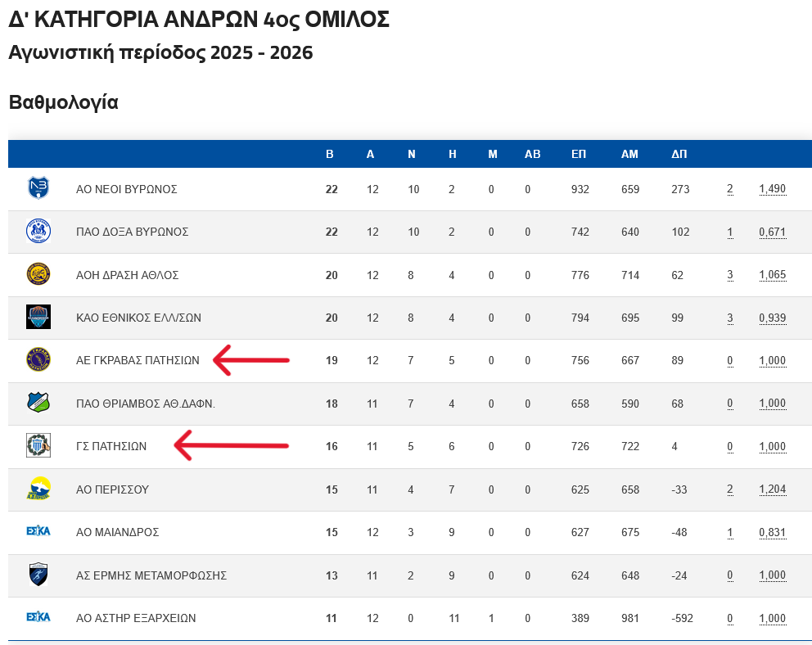The image size is (812, 645).
Task: Click the ΑΕ ΓΚΡΑΒΑΣ ΠΑΤΗΣΙΩΝ team crest
Action: (x=38, y=360)
